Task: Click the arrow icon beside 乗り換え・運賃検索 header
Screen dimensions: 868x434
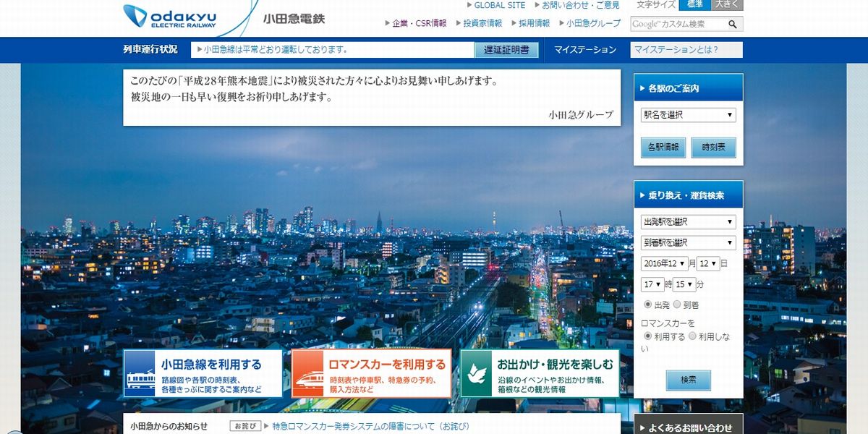Action: point(642,195)
